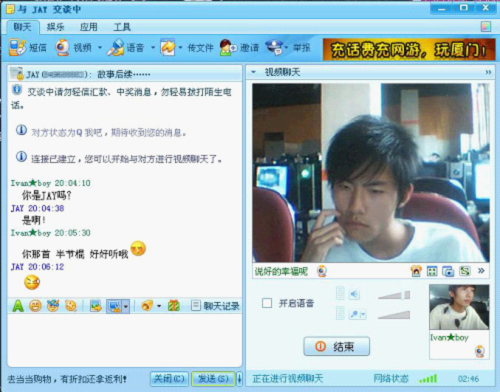Screen dimensions: 500x392
Task: Open the 工具 tab
Action: (122, 27)
